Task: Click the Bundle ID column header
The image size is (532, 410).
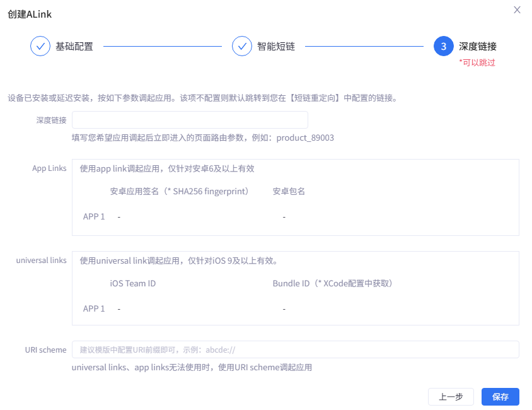Action: pyautogui.click(x=333, y=283)
